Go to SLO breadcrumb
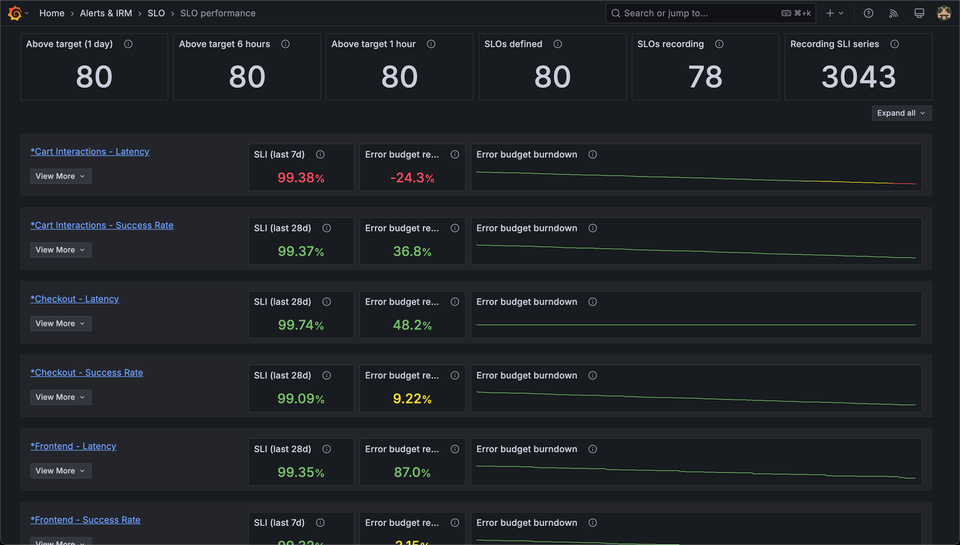The height and width of the screenshot is (545, 960). click(x=156, y=13)
